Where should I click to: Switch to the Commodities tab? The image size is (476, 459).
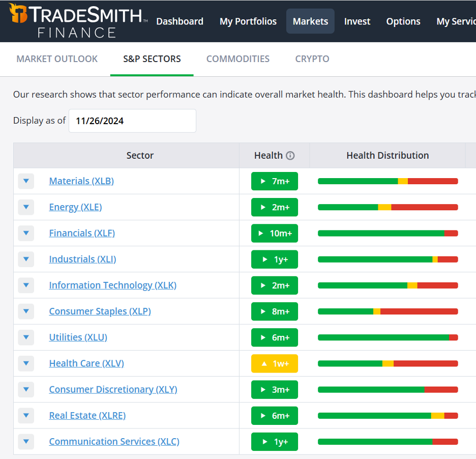pyautogui.click(x=238, y=59)
